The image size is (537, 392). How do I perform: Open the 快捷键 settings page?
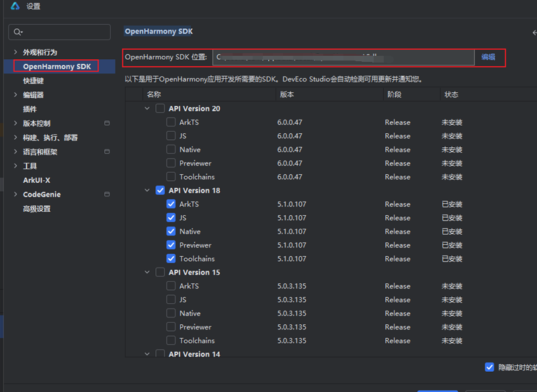(33, 81)
